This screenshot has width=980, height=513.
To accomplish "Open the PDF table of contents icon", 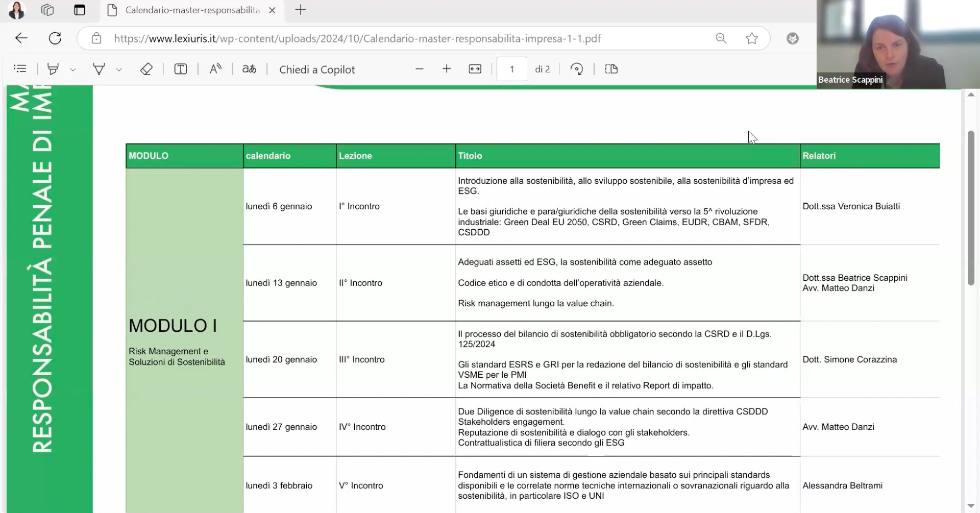I will pyautogui.click(x=20, y=69).
